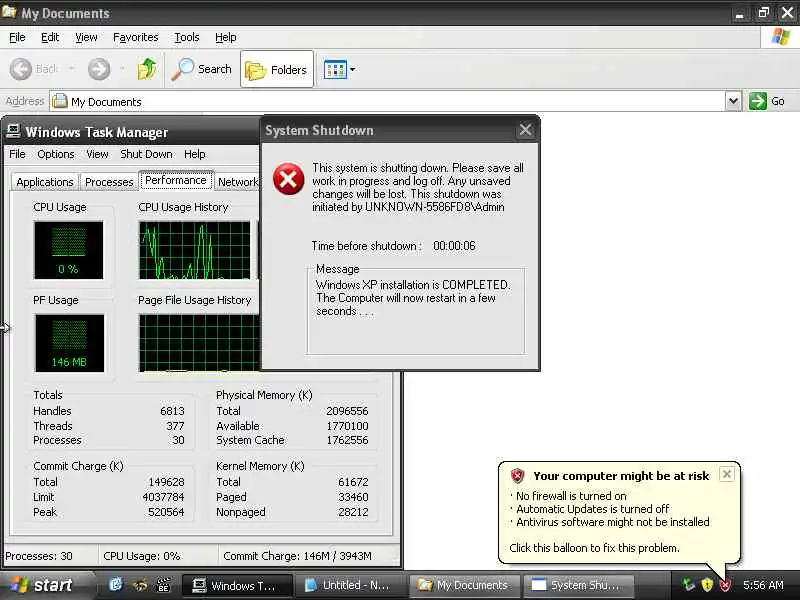
Task: Click the 5:56 AM system clock
Action: point(763,585)
